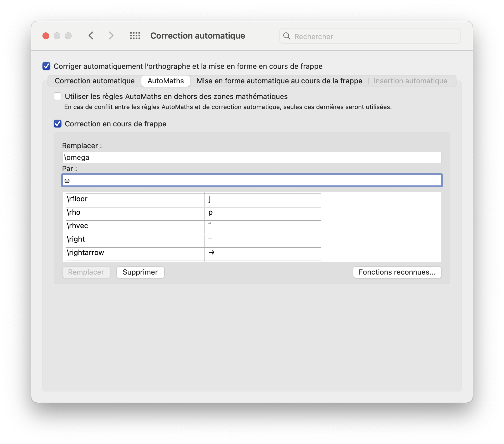The height and width of the screenshot is (444, 504).
Task: Open the 'Mise en forme automatique' tab
Action: click(x=279, y=81)
